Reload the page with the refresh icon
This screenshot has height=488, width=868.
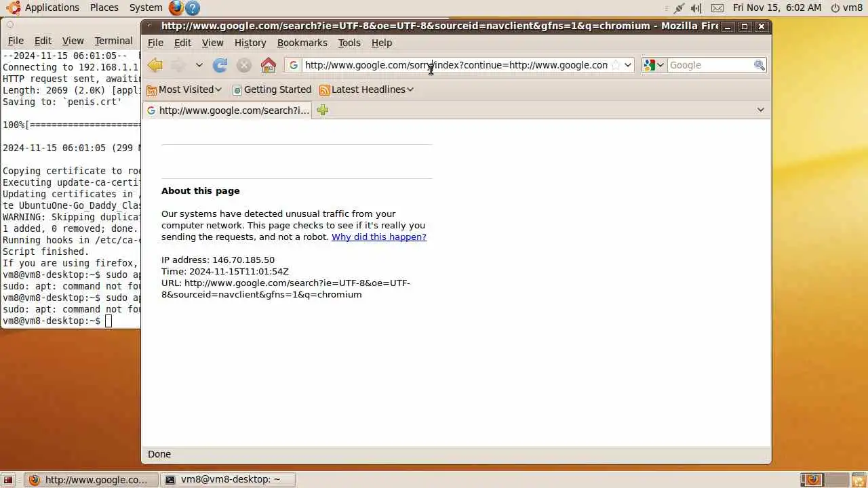220,65
